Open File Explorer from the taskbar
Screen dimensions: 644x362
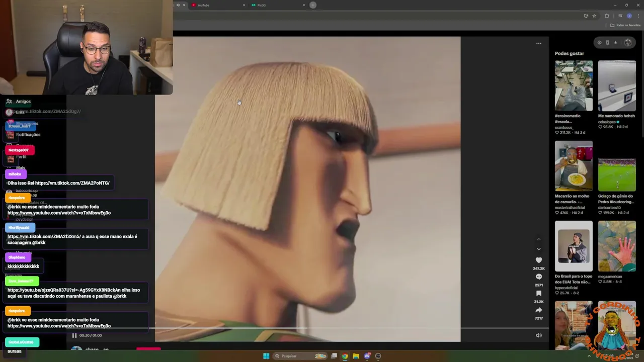point(356,356)
